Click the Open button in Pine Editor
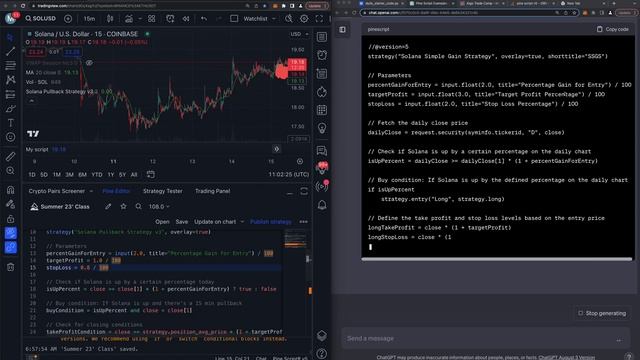Screen dimensions: 640x360 click(x=162, y=222)
